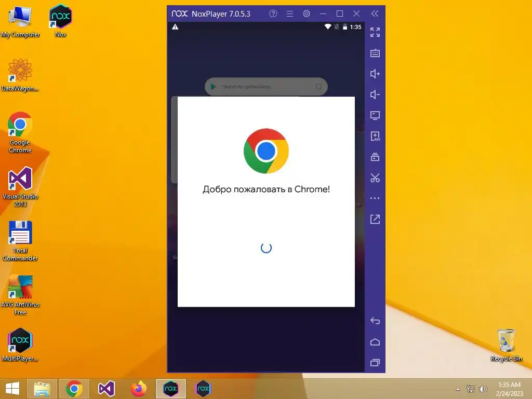Click the 'NoxPlayer 7.0.5.3' title text
Screen dimensions: 532x399
click(x=221, y=14)
